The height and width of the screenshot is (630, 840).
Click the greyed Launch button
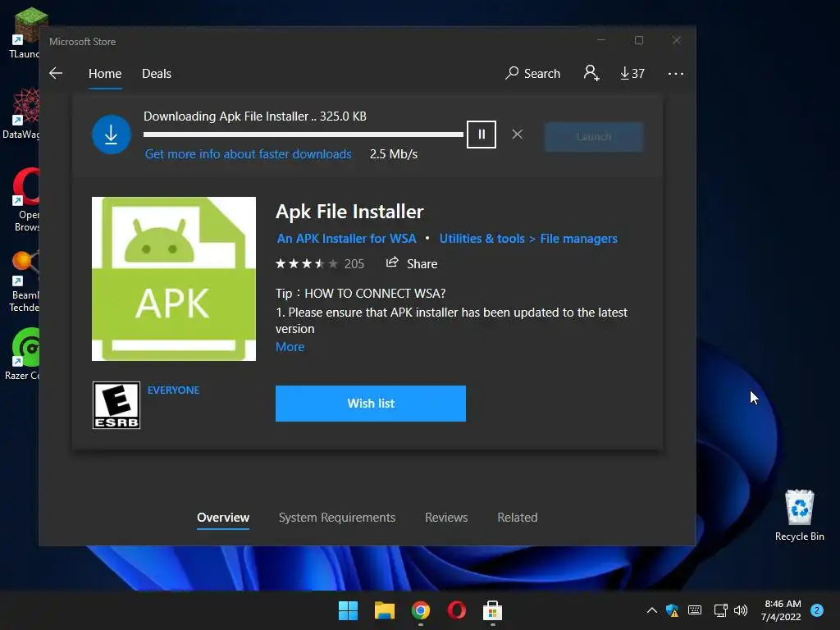pyautogui.click(x=594, y=137)
